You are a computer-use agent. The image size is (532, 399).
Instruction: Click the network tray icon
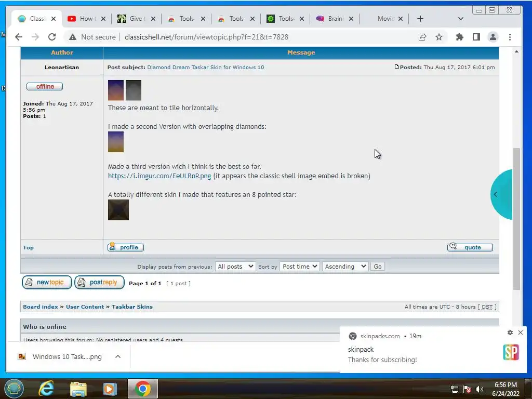pos(454,389)
